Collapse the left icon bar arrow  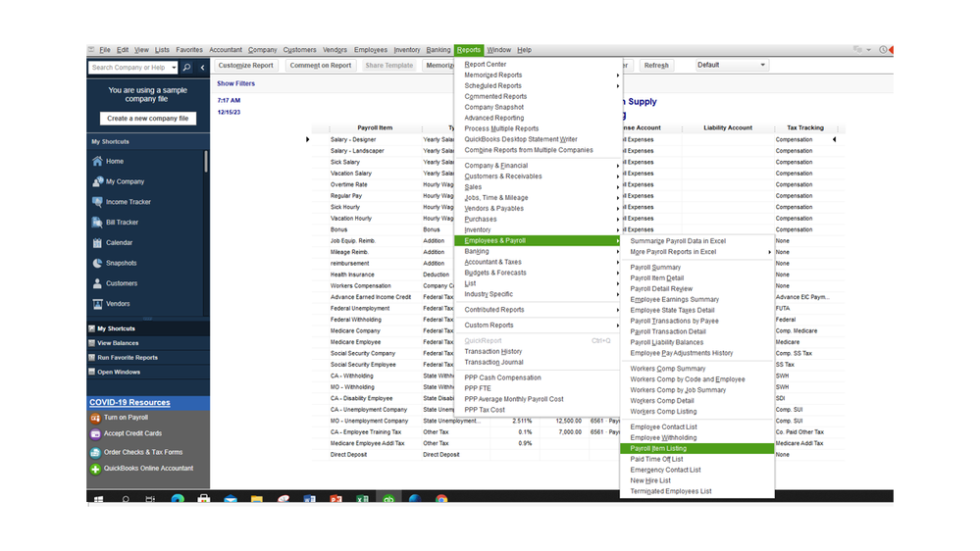tap(202, 68)
